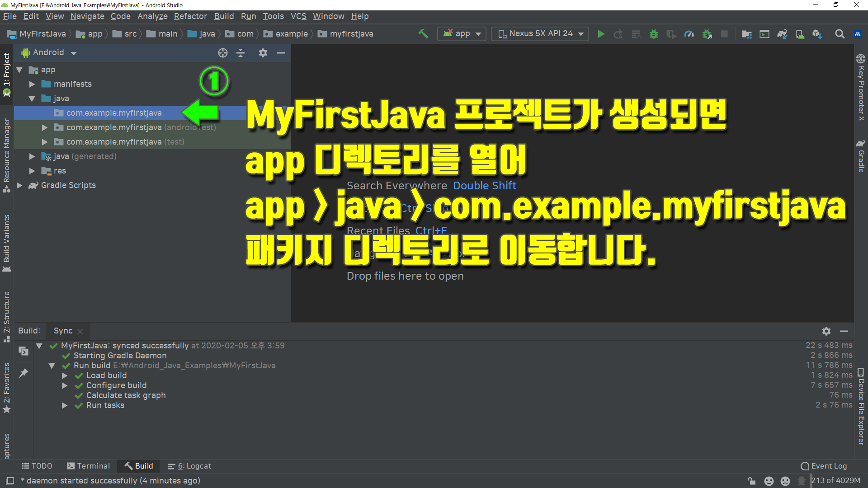Toggle the Gradle tool window
This screenshot has height=488, width=868.
pos(861,156)
